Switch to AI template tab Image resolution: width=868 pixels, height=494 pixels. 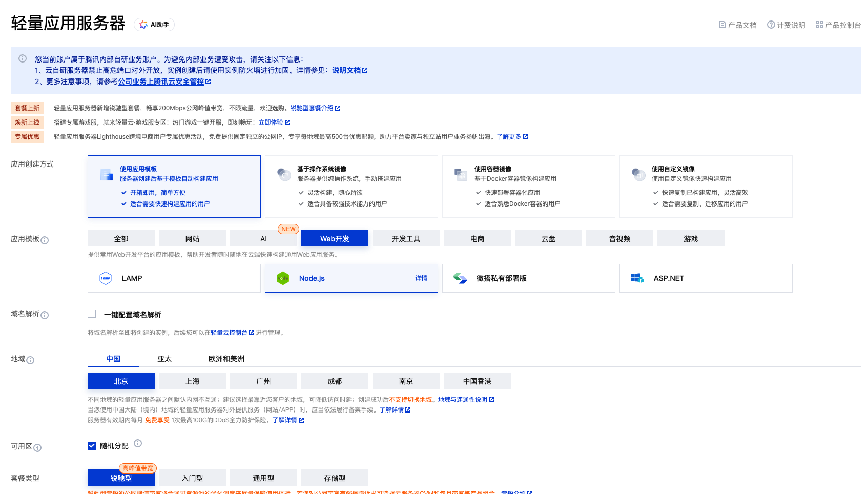pos(263,238)
